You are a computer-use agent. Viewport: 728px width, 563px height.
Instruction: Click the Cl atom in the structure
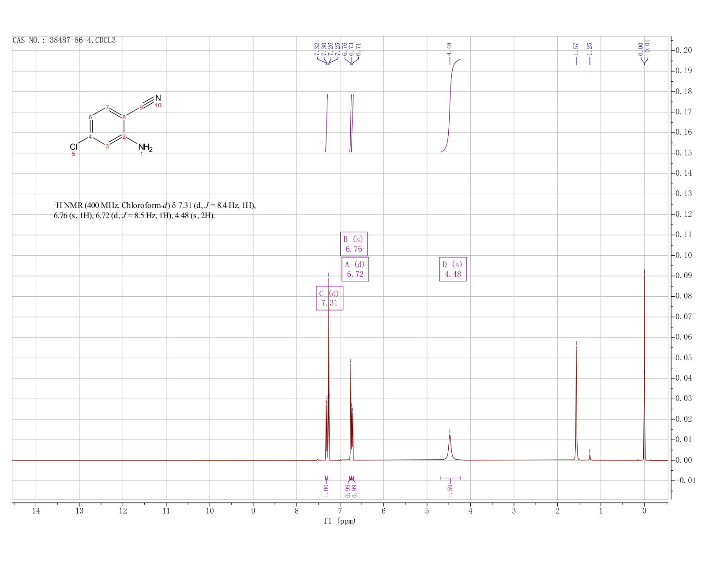[x=74, y=147]
